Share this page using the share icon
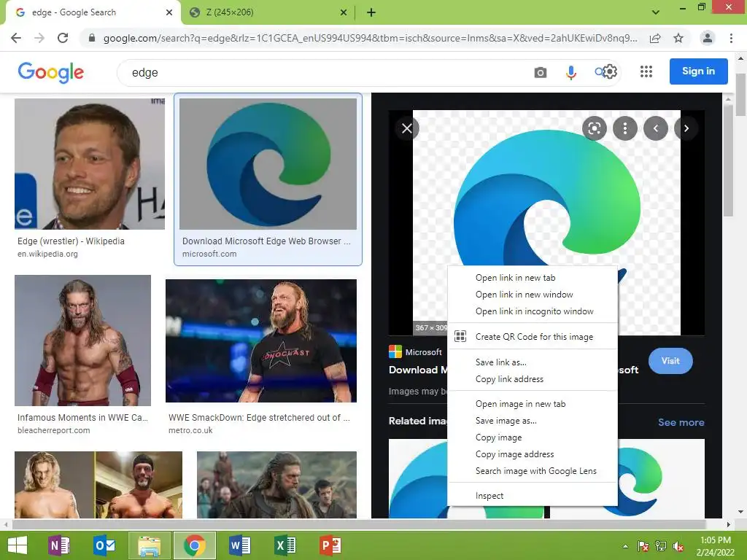Image resolution: width=747 pixels, height=560 pixels. click(655, 38)
